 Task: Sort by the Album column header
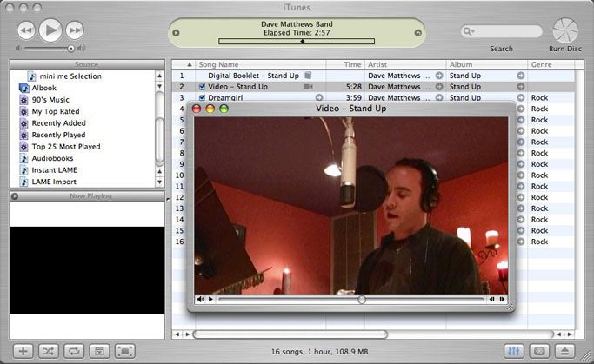click(487, 64)
